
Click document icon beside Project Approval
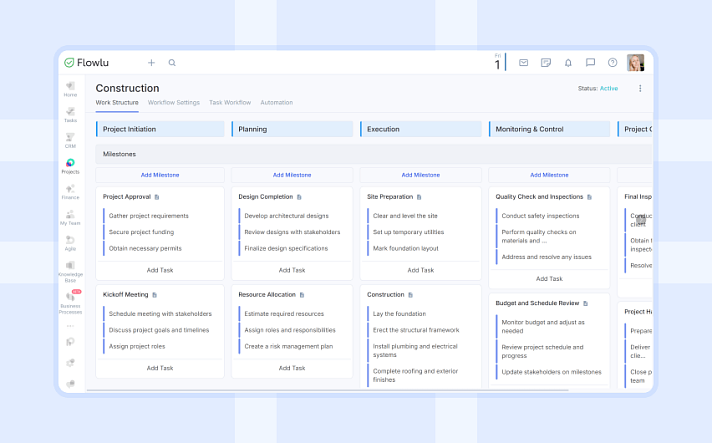click(x=157, y=197)
